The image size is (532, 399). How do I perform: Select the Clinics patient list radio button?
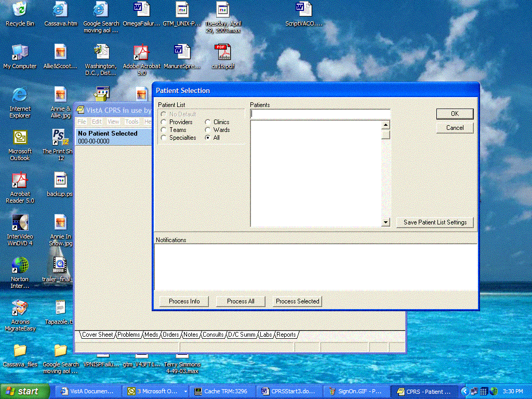(208, 122)
